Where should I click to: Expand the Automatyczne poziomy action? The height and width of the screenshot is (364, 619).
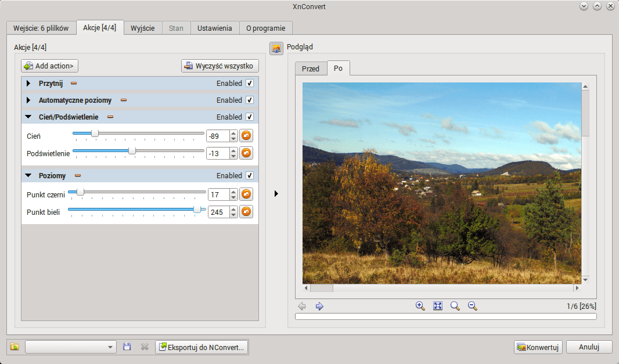coord(28,100)
